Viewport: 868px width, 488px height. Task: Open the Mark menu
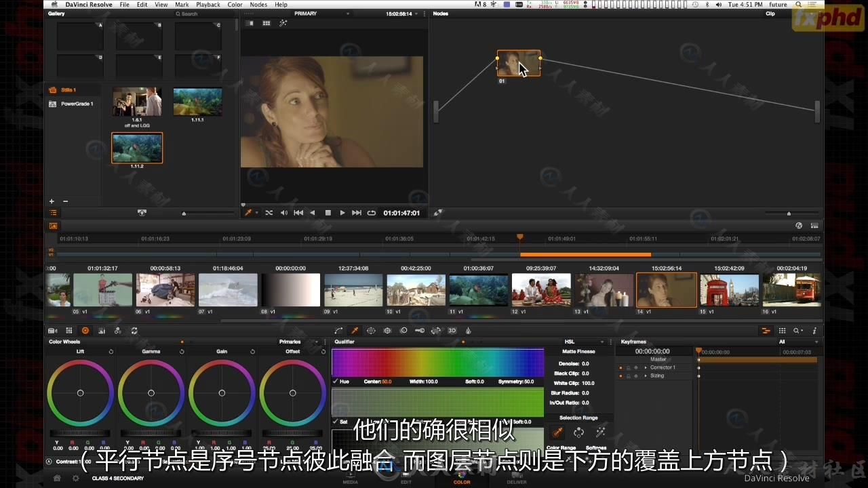pos(182,5)
